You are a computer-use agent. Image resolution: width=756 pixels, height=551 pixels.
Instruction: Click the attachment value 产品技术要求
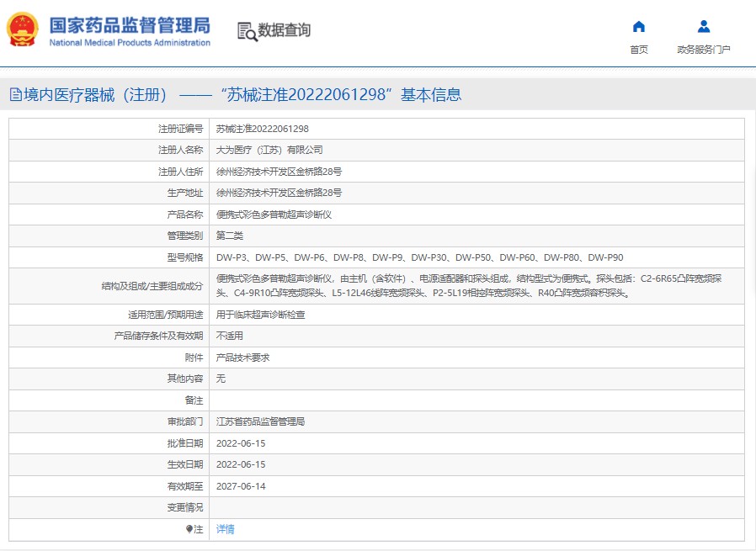coord(242,358)
